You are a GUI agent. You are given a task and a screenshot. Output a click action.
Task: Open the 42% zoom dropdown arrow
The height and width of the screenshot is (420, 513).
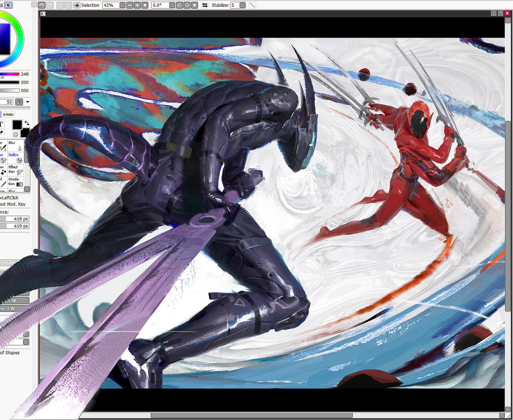click(x=122, y=5)
